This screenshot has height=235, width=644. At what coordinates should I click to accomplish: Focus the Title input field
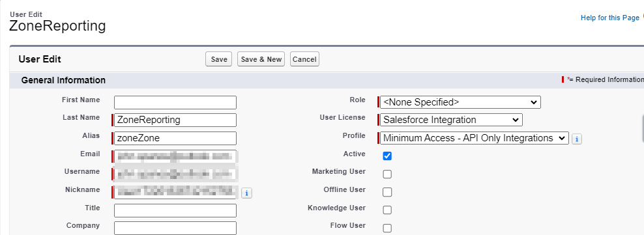pos(175,210)
